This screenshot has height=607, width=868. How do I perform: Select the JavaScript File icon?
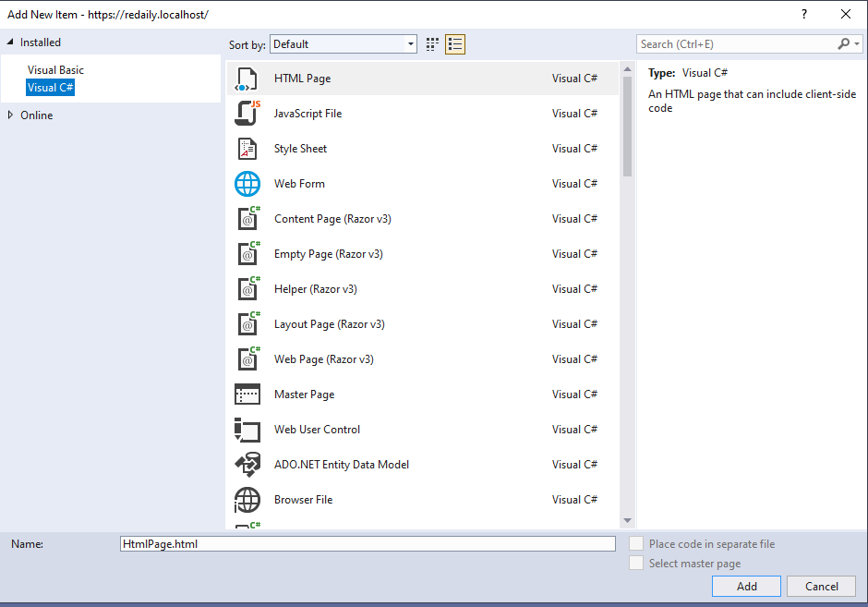(247, 114)
